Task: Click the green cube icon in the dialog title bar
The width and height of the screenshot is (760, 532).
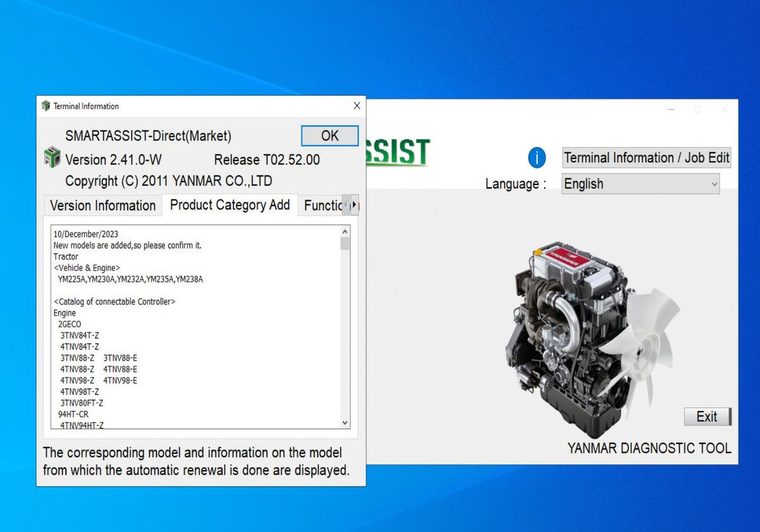Action: point(45,106)
